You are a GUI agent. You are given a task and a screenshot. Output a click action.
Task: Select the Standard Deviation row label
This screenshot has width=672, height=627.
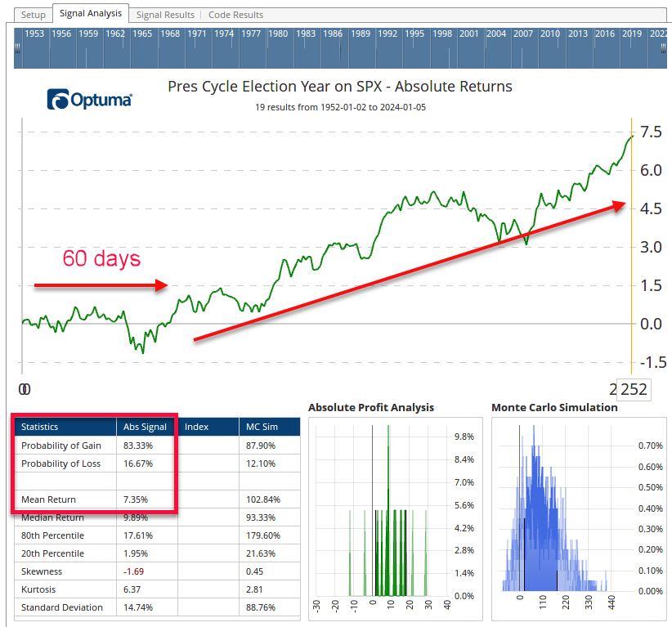62,607
